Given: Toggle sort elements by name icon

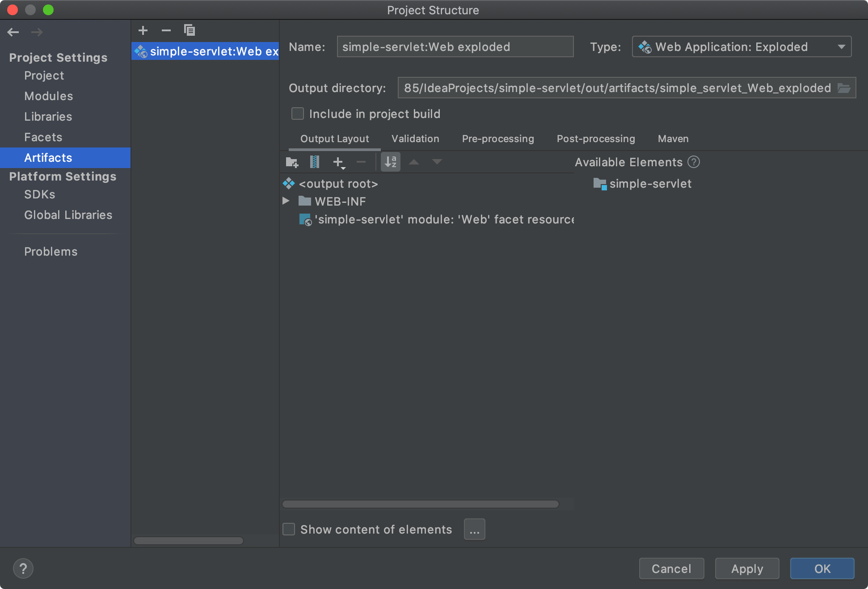Looking at the screenshot, I should click(x=391, y=162).
